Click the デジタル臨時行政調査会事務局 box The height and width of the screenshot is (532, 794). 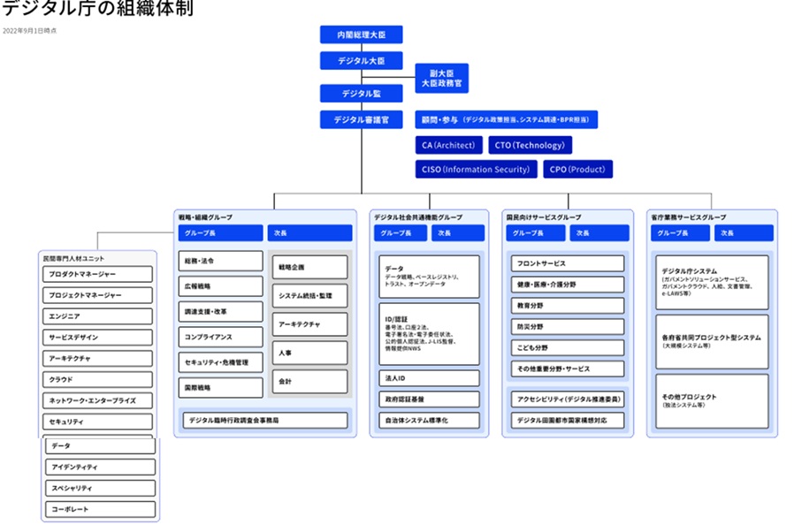click(x=264, y=421)
